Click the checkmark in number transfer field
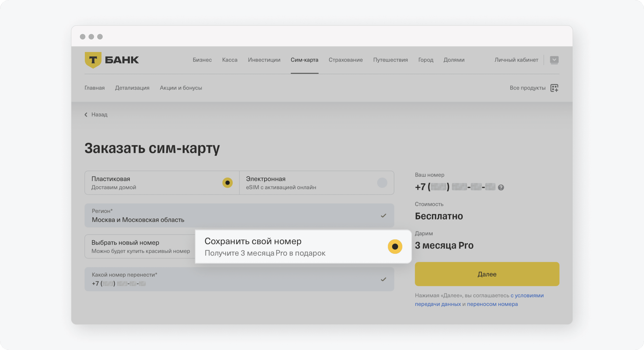The image size is (644, 350). pyautogui.click(x=383, y=279)
